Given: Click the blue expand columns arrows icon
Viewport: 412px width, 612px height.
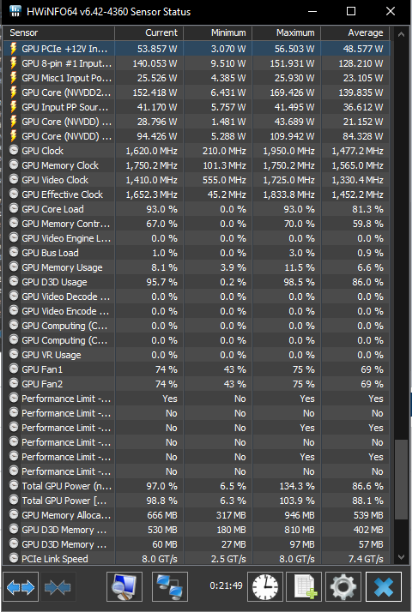Looking at the screenshot, I should point(21,587).
